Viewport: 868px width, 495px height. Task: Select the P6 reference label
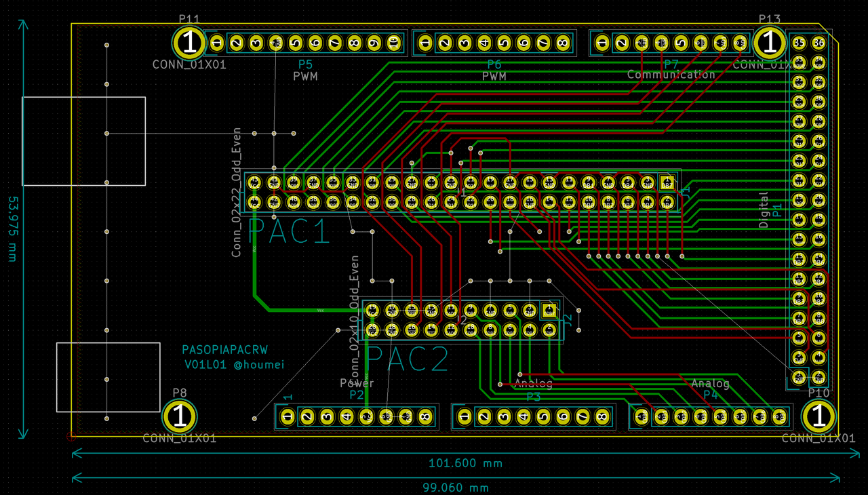coord(494,64)
